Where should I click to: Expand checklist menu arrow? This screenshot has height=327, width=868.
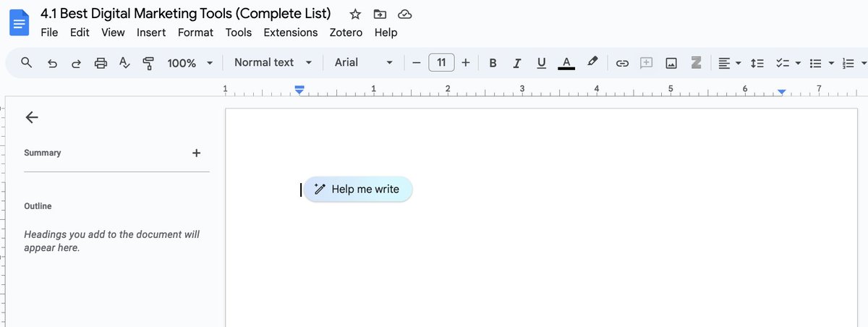pyautogui.click(x=798, y=63)
